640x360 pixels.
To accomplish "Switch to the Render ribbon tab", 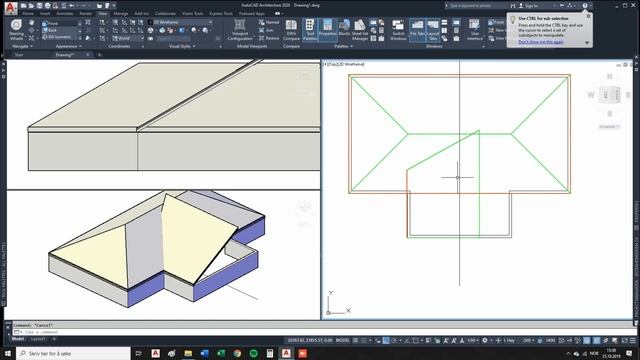I will coord(86,13).
